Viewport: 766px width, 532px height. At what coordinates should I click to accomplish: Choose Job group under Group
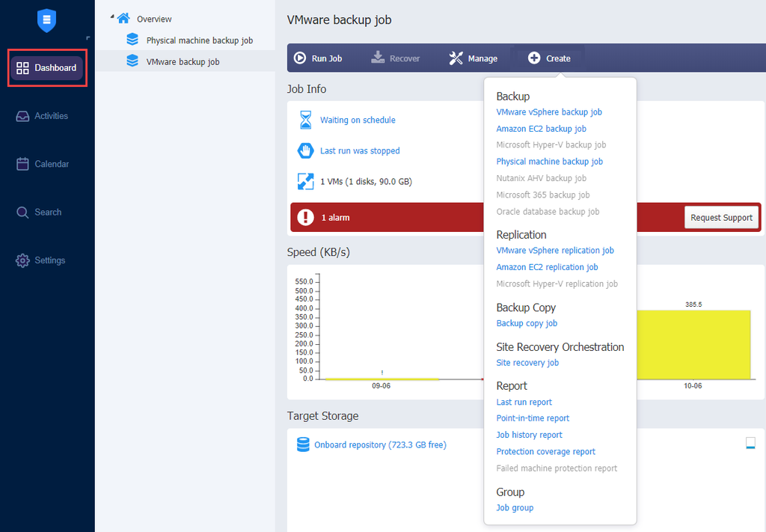tap(515, 507)
